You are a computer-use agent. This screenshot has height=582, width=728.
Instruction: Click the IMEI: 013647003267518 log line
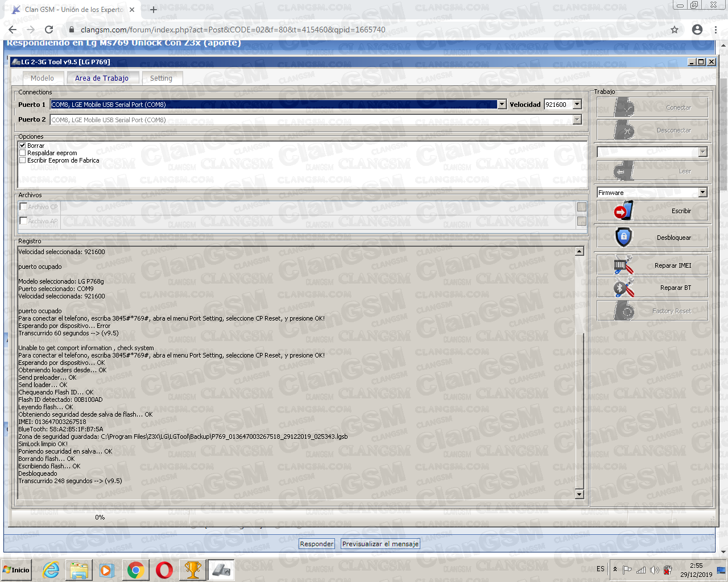(x=52, y=422)
